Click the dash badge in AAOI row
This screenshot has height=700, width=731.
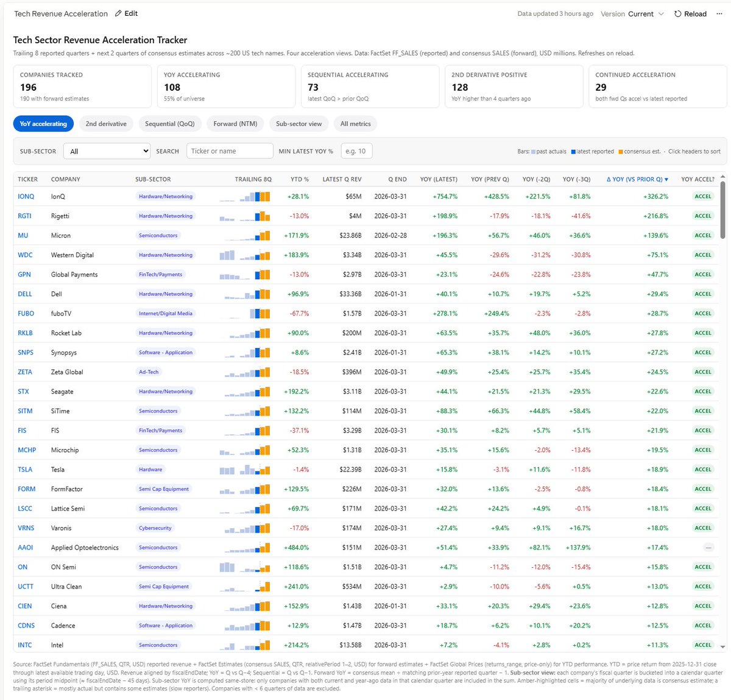click(708, 547)
